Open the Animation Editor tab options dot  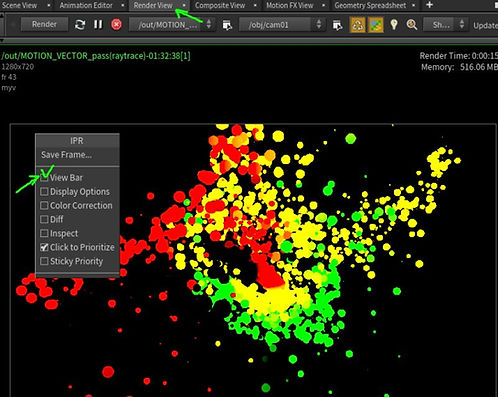[x=123, y=5]
